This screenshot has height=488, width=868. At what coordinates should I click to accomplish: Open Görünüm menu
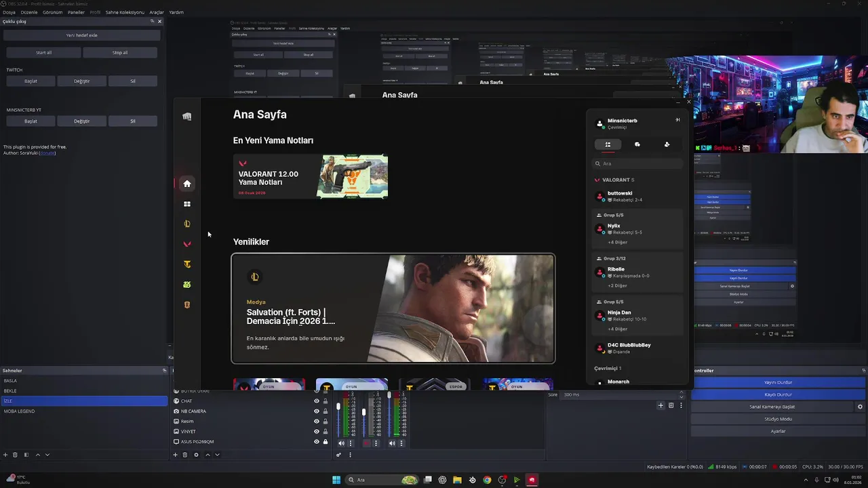tap(53, 12)
